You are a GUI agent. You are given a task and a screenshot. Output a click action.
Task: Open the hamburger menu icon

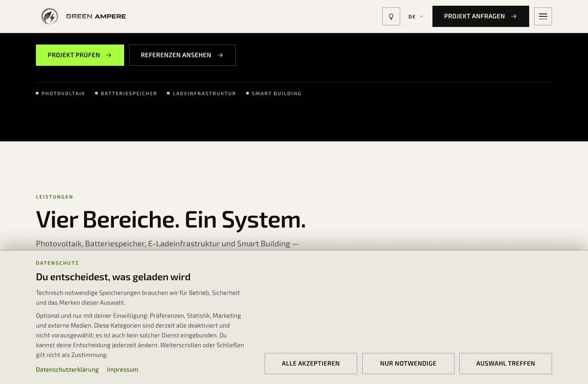point(543,16)
